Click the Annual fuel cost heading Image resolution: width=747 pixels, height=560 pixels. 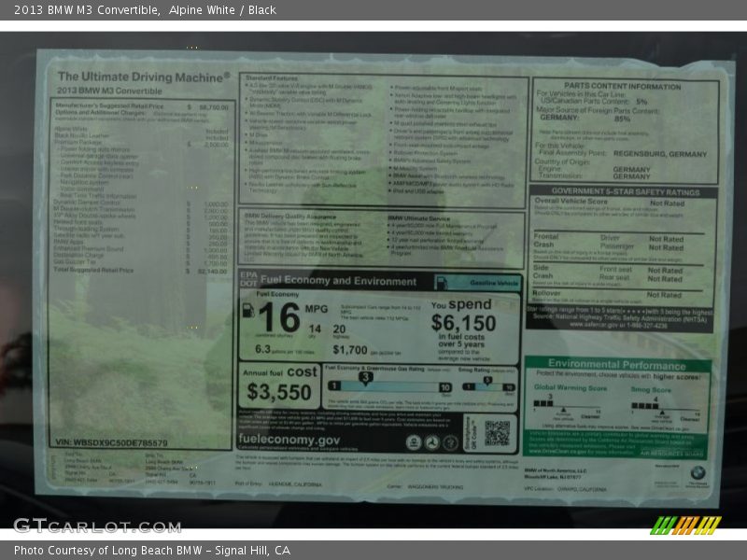[280, 371]
